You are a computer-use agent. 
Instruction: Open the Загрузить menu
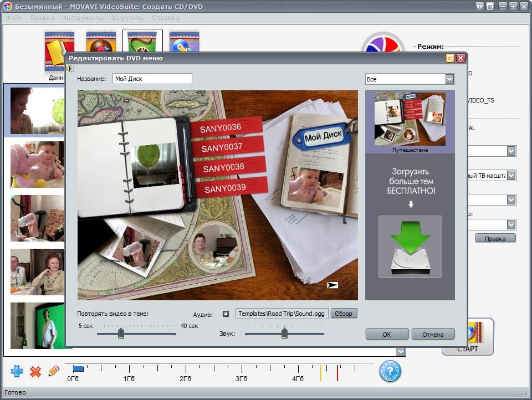[x=127, y=18]
